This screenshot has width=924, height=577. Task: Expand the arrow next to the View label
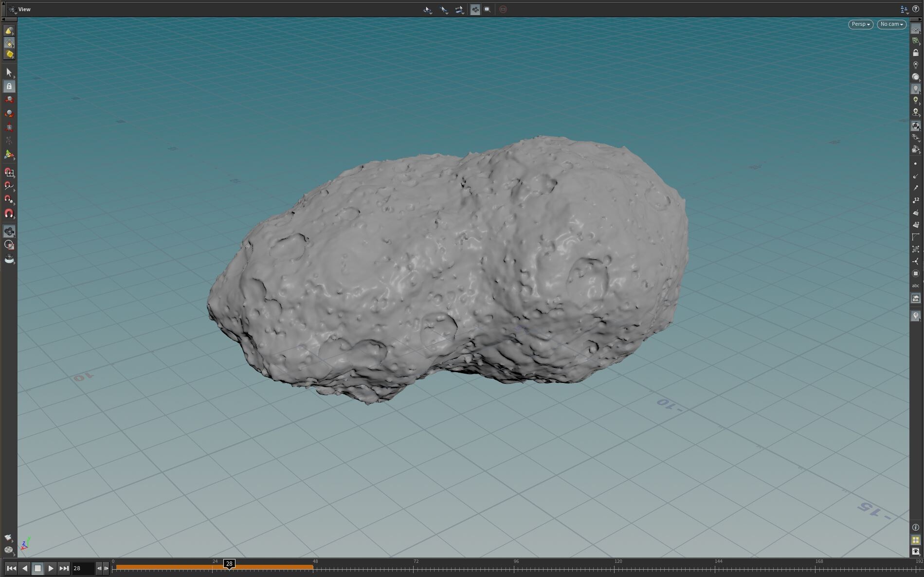point(16,15)
